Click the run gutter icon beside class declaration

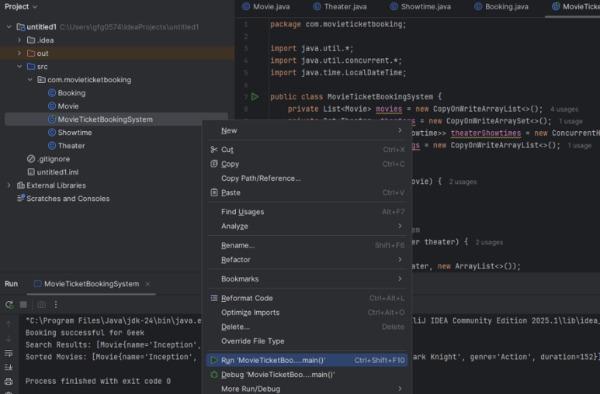[x=255, y=97]
